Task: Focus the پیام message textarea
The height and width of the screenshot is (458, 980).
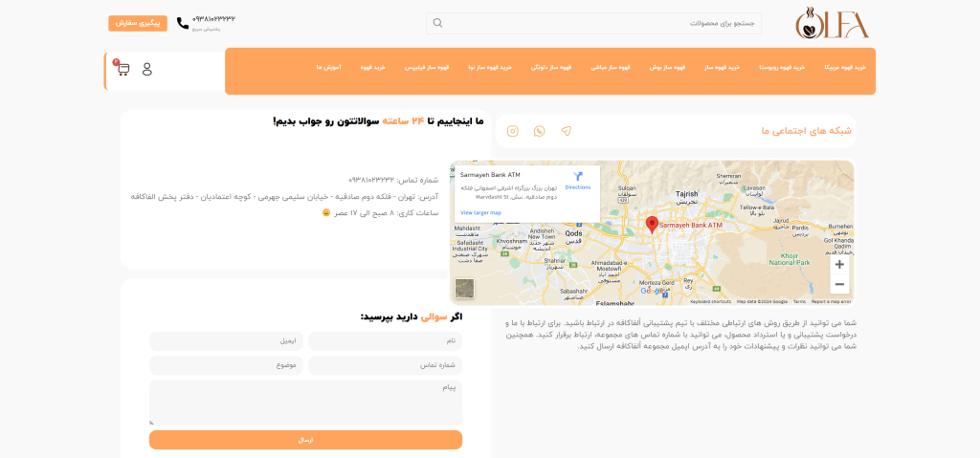Action: (305, 403)
